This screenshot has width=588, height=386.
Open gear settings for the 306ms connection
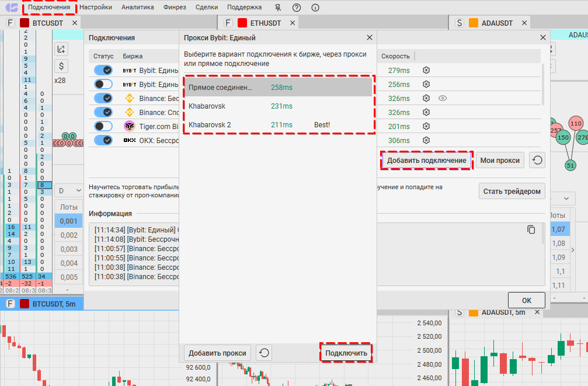[x=426, y=140]
